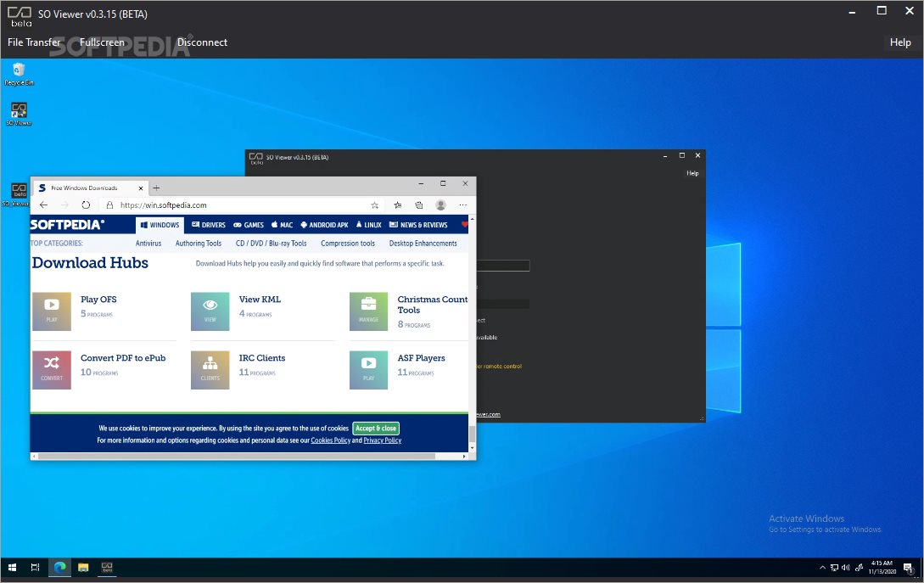Screen dimensions: 924x583
Task: Open the Play OFS link
Action: click(x=98, y=300)
